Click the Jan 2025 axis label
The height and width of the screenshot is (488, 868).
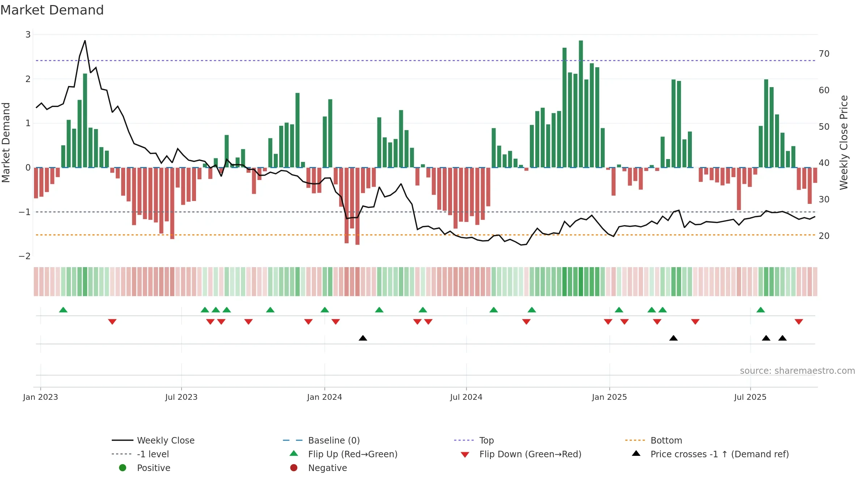[x=609, y=397]
